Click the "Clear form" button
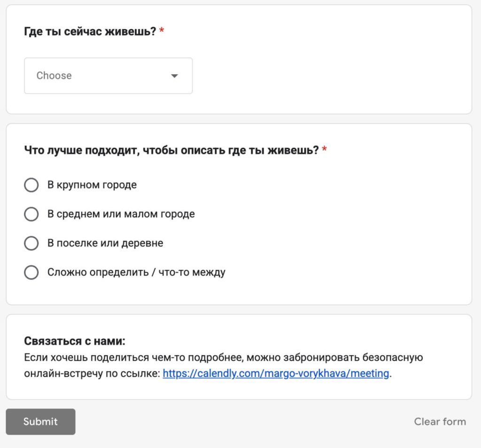 [x=440, y=422]
